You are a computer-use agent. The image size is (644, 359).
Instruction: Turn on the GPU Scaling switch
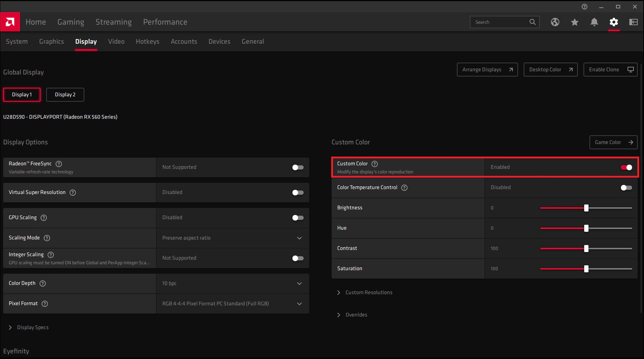(298, 218)
